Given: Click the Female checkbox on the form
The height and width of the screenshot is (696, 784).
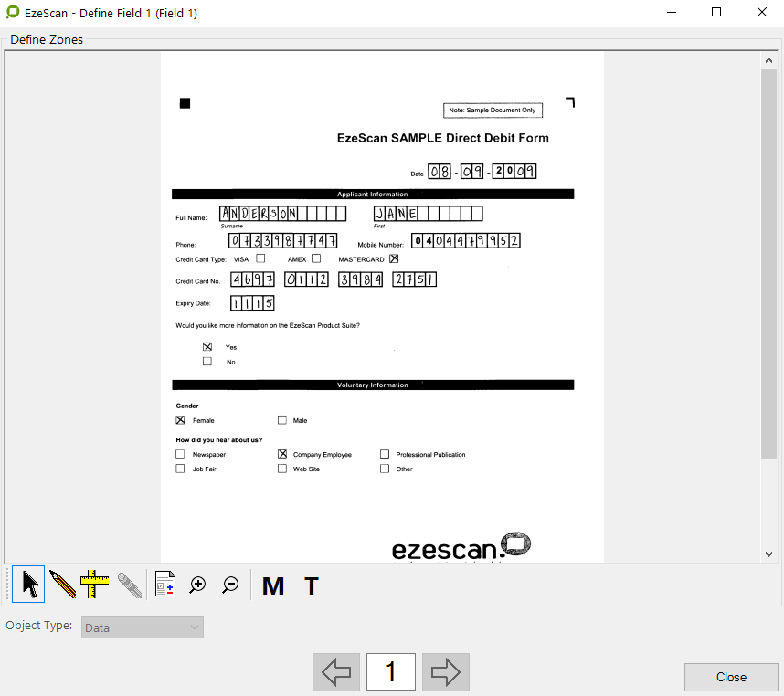Looking at the screenshot, I should coord(180,420).
